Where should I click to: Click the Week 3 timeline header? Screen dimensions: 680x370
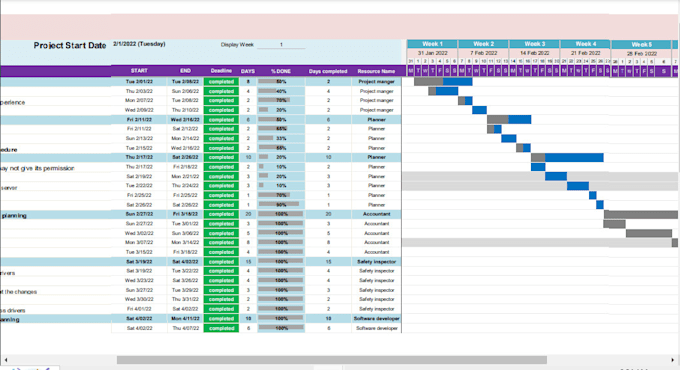coord(535,44)
